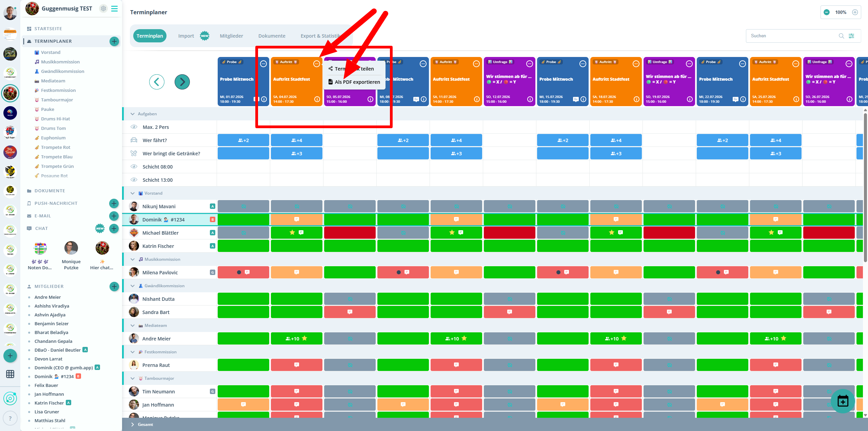The width and height of the screenshot is (868, 431).
Task: Open options menu on Umfrage 12.07.2026 card
Action: point(530,64)
